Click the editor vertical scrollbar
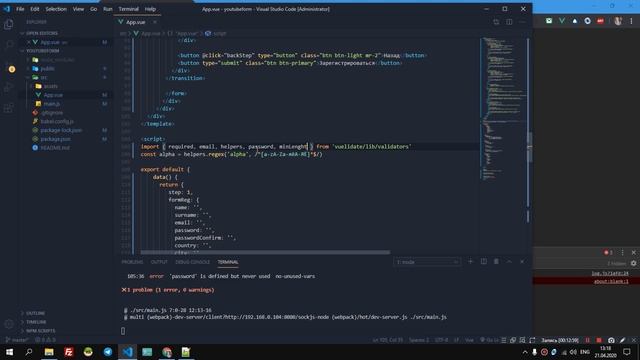 [x=529, y=148]
